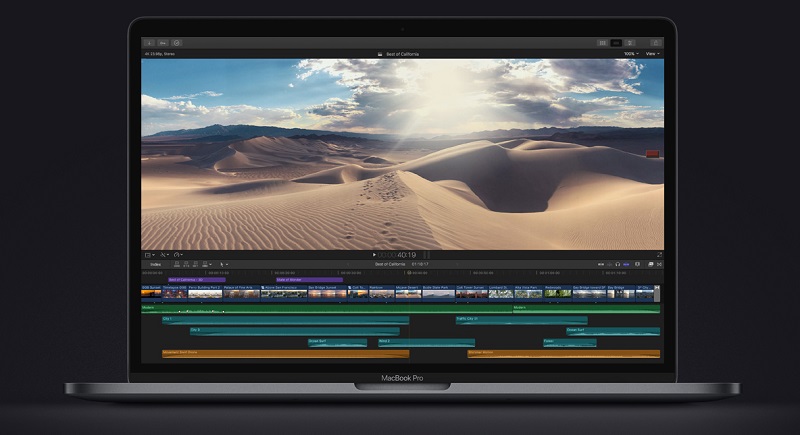Toggle timeline snapping

coord(626,264)
